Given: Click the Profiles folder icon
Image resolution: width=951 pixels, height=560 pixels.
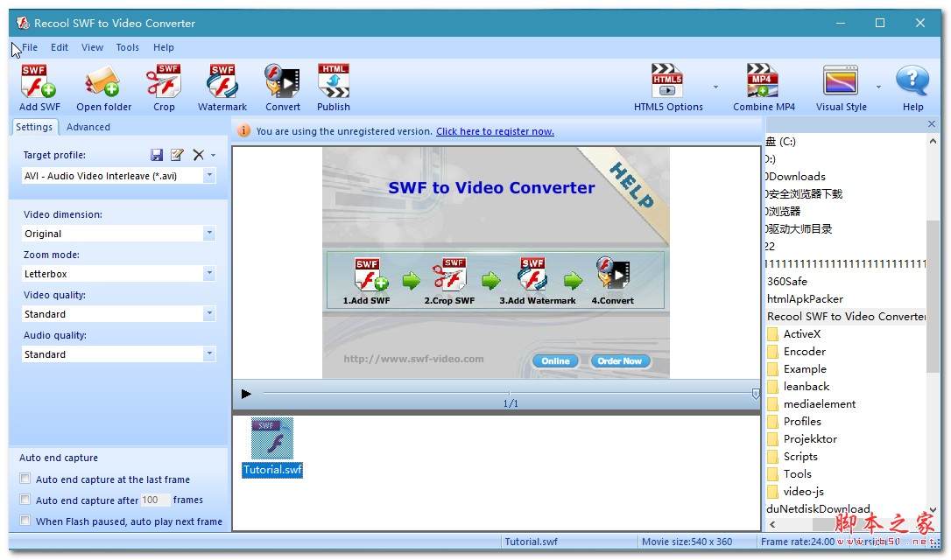Looking at the screenshot, I should pyautogui.click(x=772, y=422).
